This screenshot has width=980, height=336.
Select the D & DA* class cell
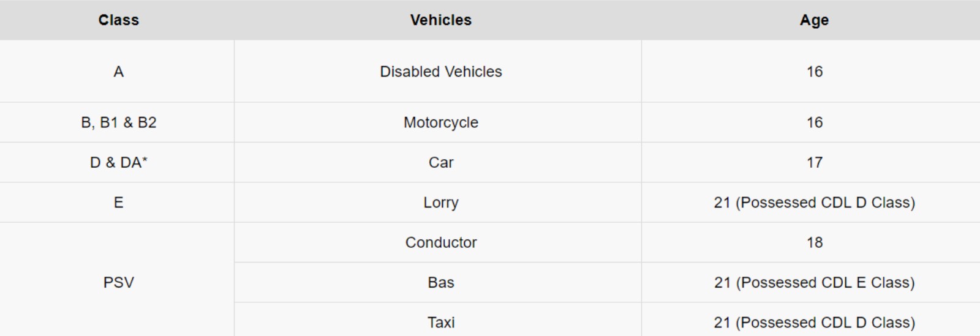click(x=118, y=162)
